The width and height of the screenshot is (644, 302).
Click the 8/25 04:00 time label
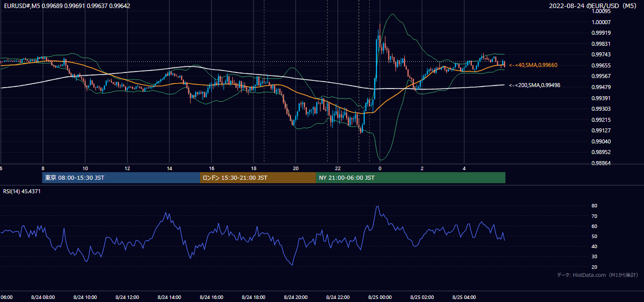pos(464,297)
